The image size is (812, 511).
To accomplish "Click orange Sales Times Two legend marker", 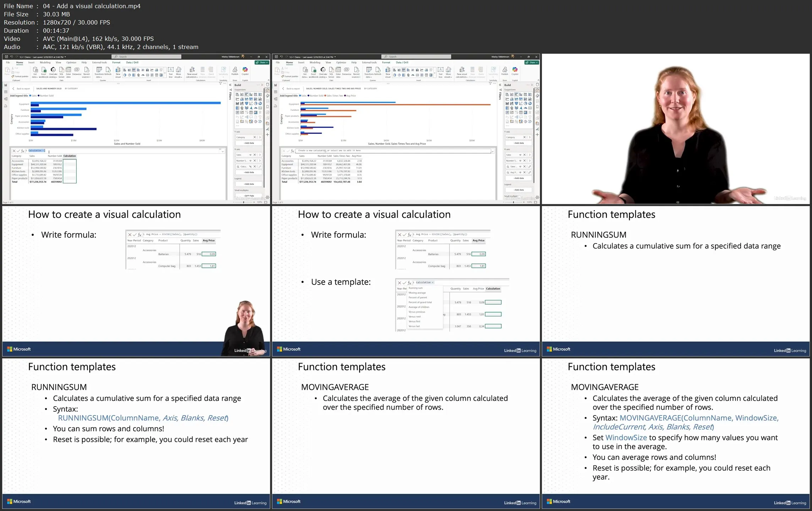I will [x=325, y=96].
